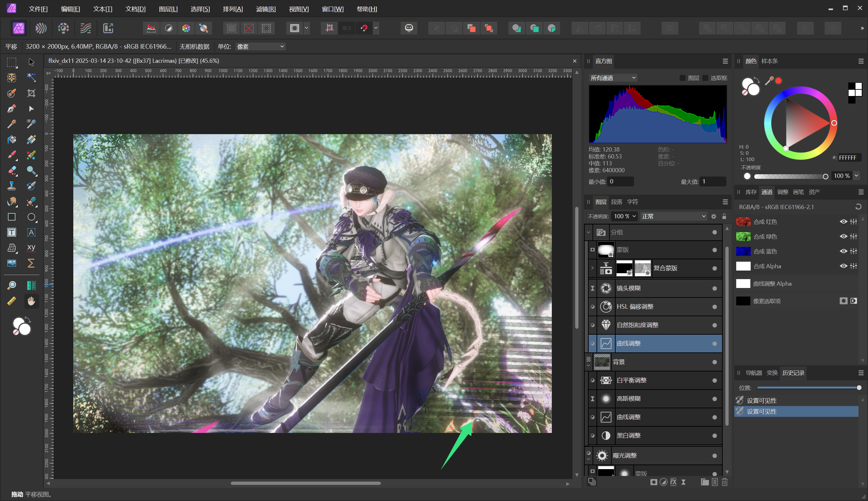Add new adjustment layer icon
The image size is (868, 501).
(x=663, y=482)
